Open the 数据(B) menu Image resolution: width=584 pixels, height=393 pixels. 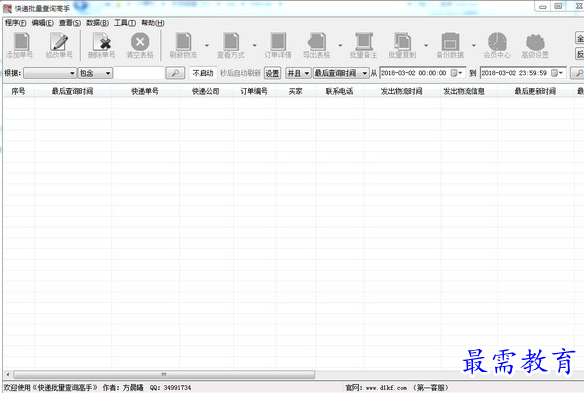tap(97, 23)
